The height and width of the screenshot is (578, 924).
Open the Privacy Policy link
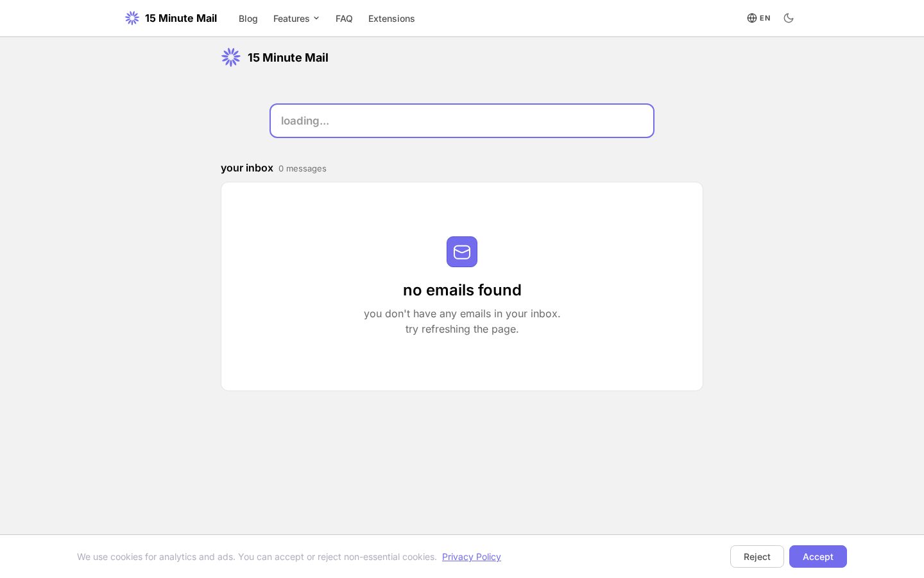click(x=472, y=557)
